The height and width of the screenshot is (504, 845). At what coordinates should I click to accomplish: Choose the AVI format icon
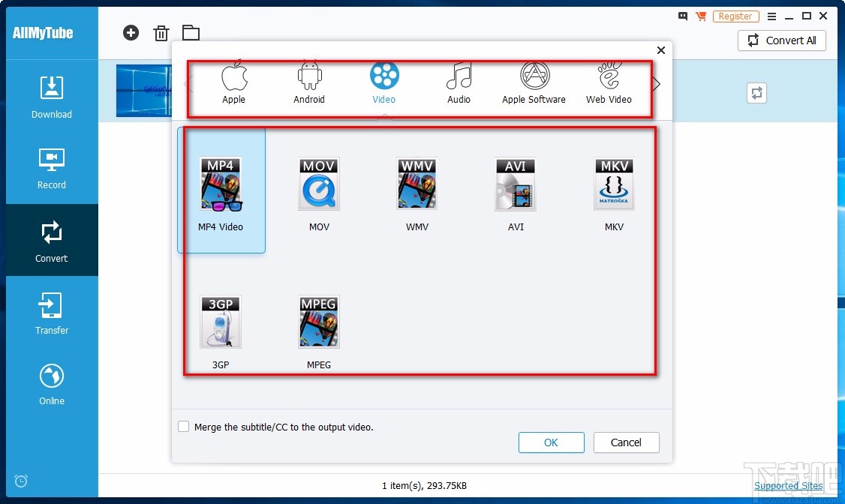coord(516,184)
